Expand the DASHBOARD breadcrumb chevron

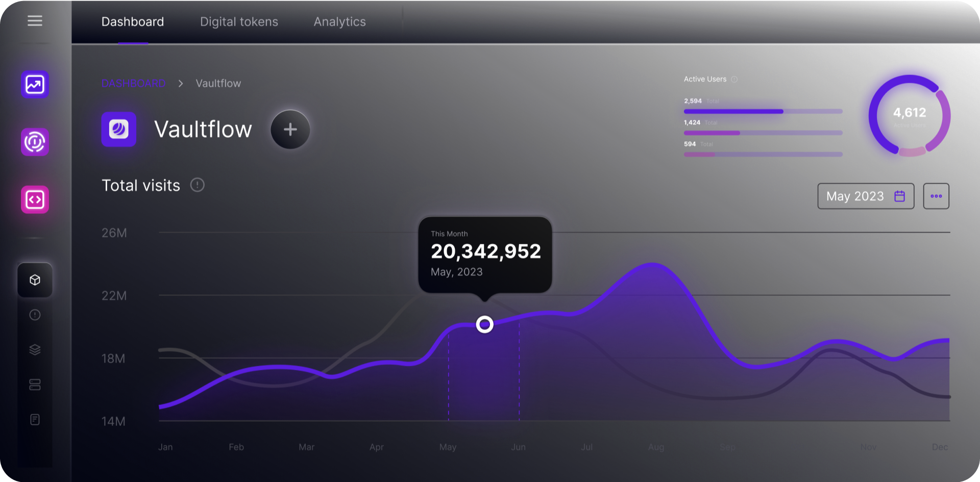tap(180, 83)
